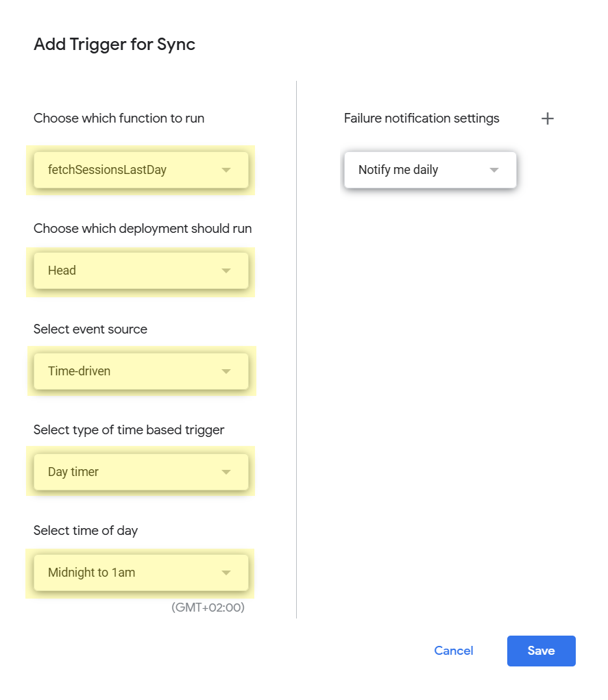
Task: Save the new trigger
Action: (541, 651)
